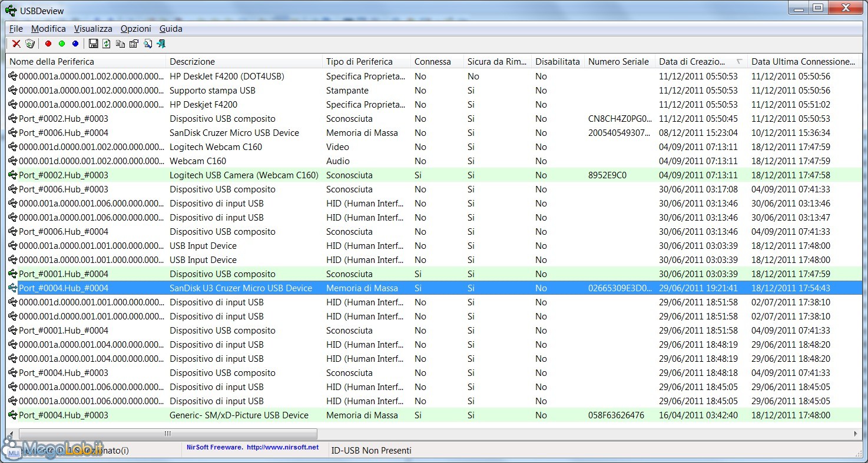Click the USB icon of SanDisk U3 Cruzer row
Viewport: 868px width, 463px height.
[x=13, y=288]
